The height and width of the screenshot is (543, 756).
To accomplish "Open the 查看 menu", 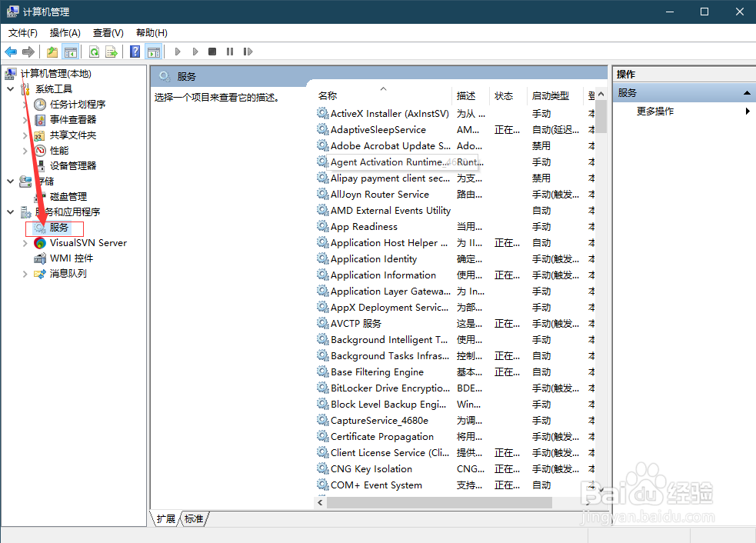I will pos(108,32).
